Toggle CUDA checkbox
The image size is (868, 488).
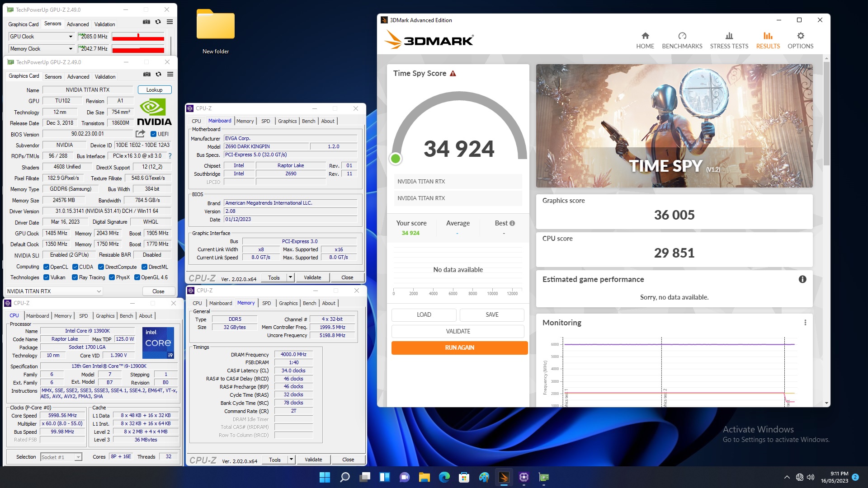coord(75,267)
